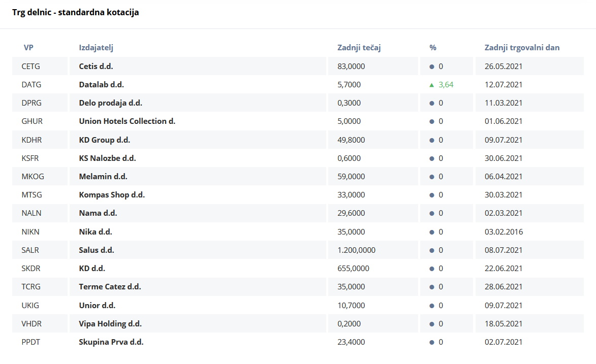This screenshot has width=596, height=364.
Task: Open the Vipa Holding d.d. link
Action: point(110,324)
